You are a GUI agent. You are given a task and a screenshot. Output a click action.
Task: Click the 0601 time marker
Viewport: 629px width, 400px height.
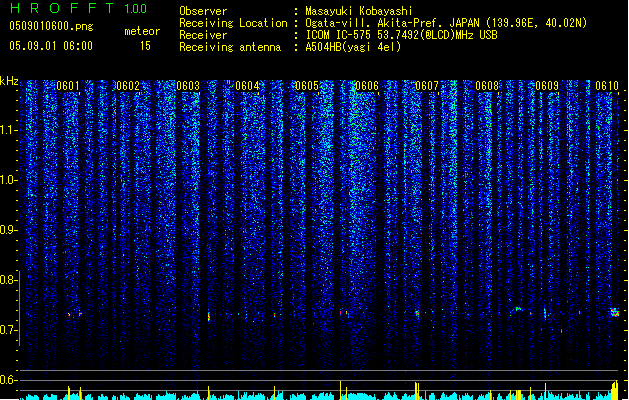pos(68,86)
